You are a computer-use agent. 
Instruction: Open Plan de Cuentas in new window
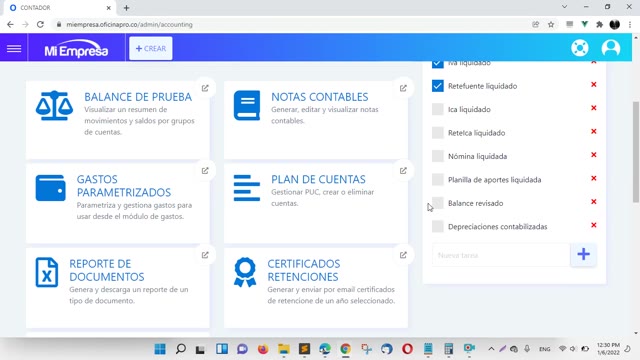pyautogui.click(x=403, y=171)
